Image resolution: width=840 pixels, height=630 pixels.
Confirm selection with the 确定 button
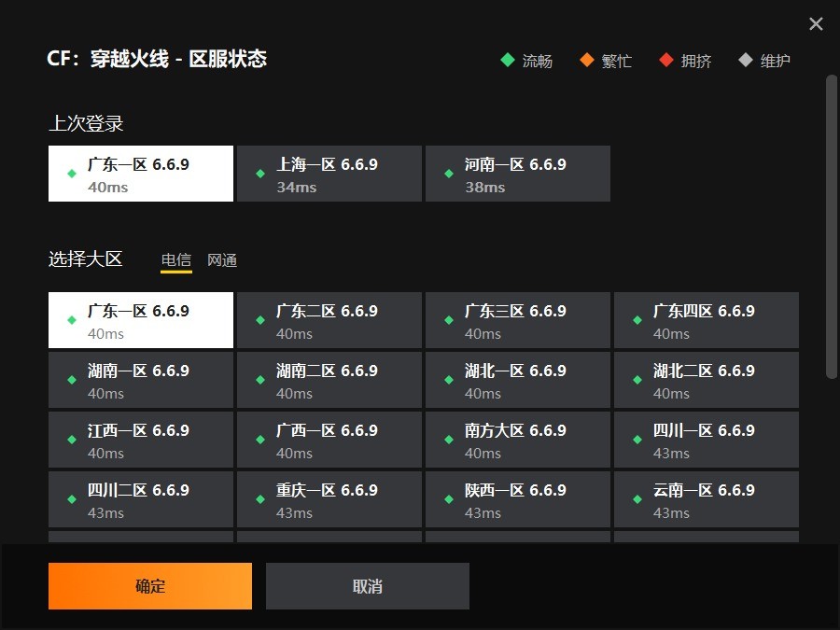coord(150,586)
